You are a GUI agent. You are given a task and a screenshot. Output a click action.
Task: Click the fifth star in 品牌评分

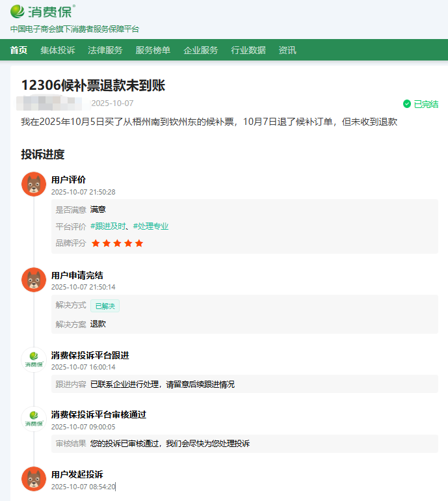pos(138,243)
